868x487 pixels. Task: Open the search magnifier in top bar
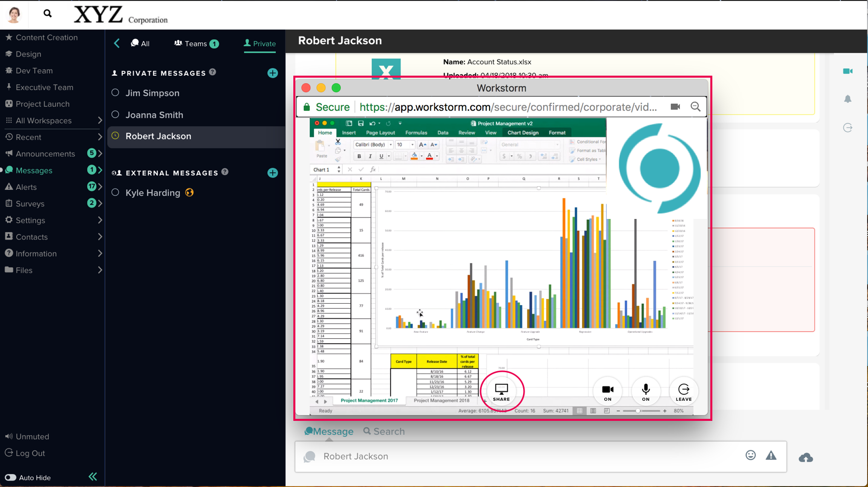(x=48, y=14)
